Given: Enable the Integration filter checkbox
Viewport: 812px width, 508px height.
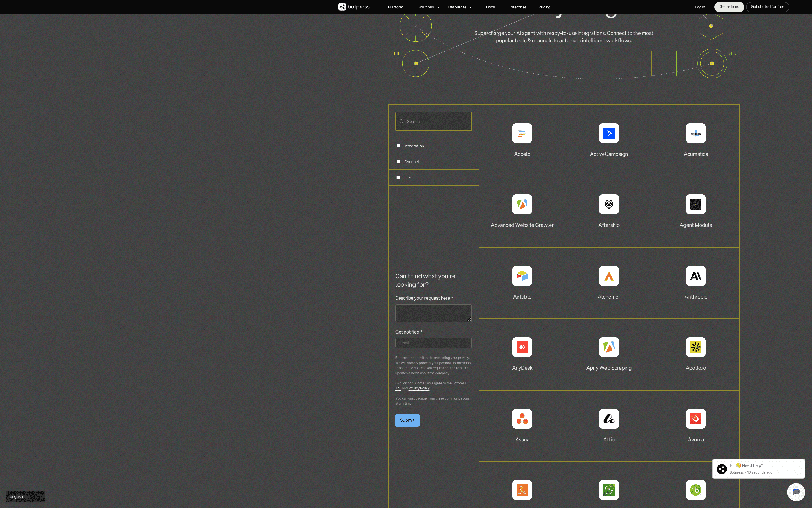Looking at the screenshot, I should point(398,146).
